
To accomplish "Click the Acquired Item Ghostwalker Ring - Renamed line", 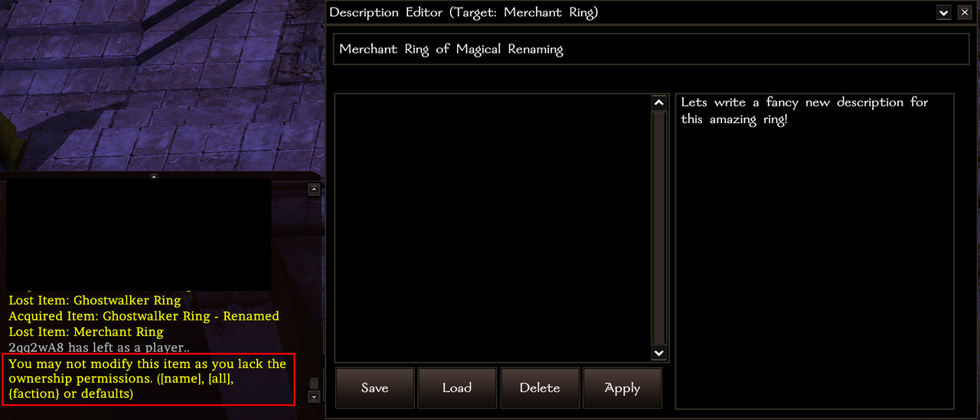I will pyautogui.click(x=144, y=316).
